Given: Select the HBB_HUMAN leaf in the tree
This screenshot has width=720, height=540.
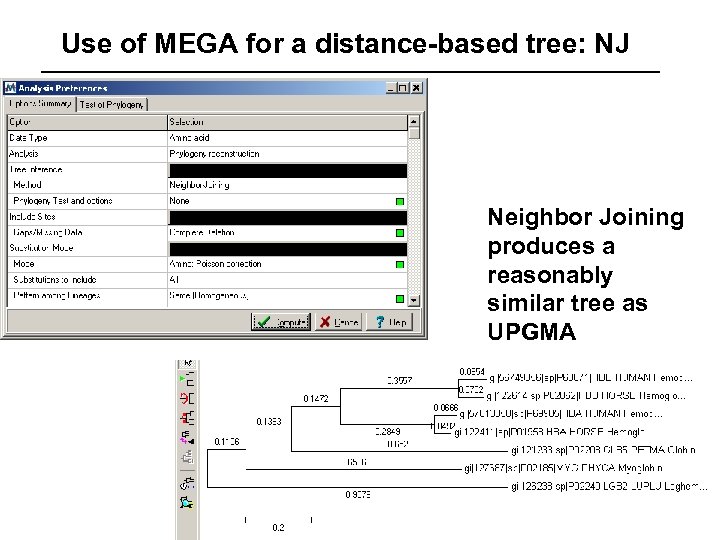Looking at the screenshot, I should (591, 378).
